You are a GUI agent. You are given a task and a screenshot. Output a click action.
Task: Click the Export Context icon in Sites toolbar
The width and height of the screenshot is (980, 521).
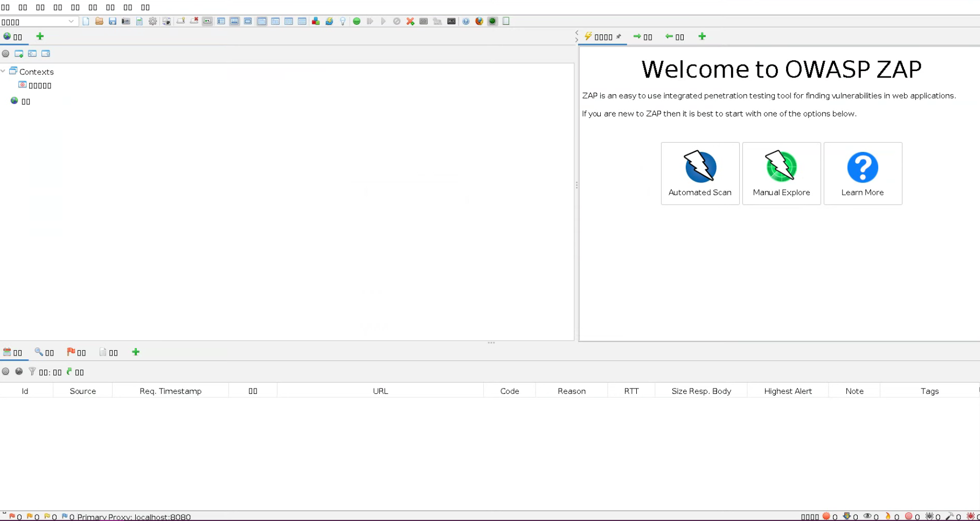tap(46, 54)
